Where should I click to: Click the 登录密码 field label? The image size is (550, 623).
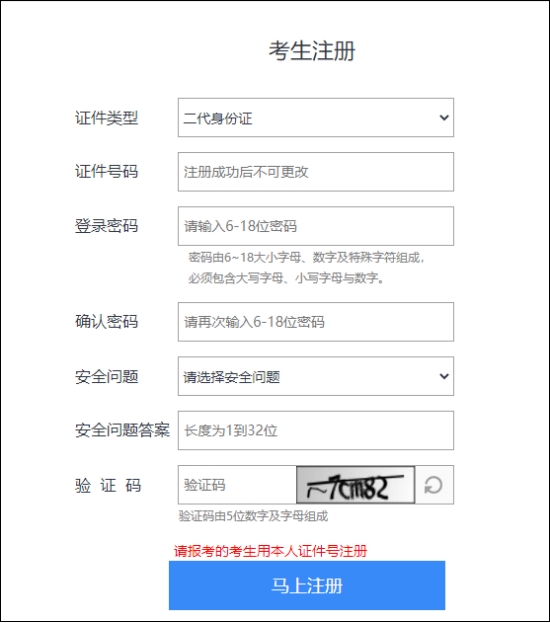[107, 226]
